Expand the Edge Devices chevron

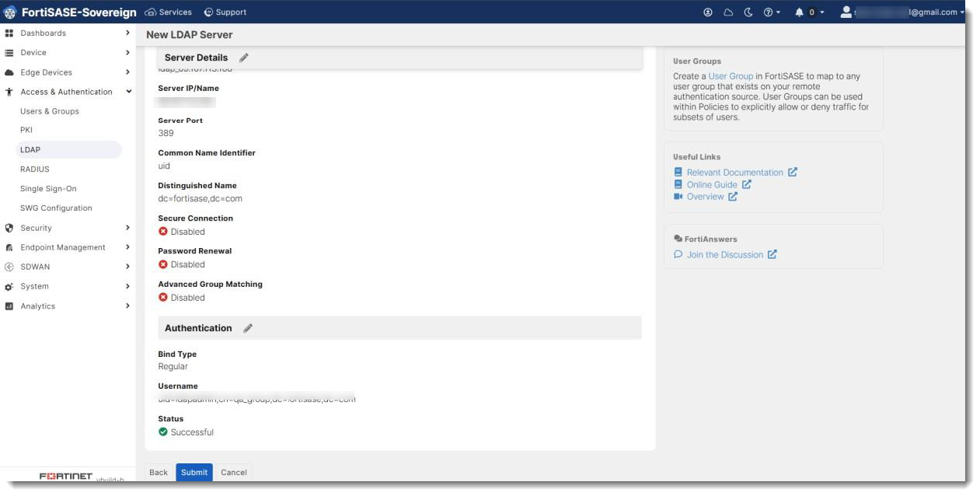(x=127, y=72)
